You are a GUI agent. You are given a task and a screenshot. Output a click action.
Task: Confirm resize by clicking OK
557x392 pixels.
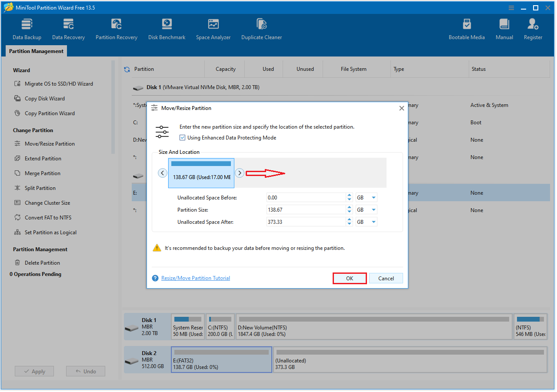pos(350,278)
